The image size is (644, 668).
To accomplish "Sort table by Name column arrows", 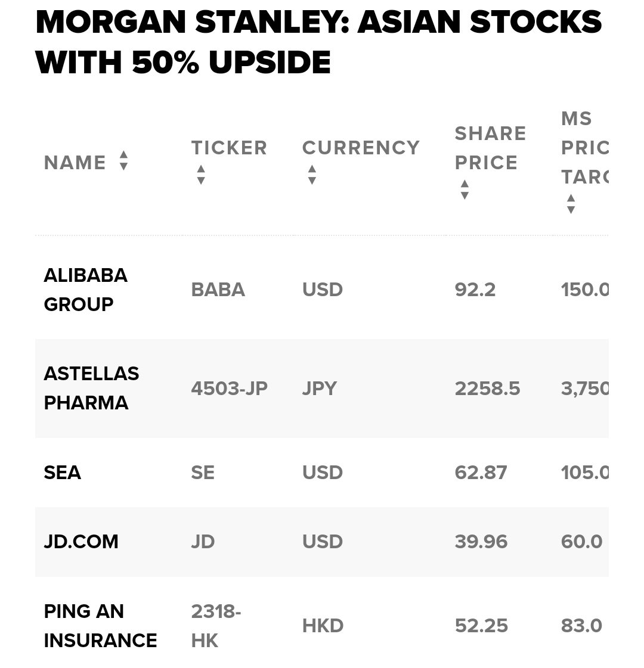I will tap(123, 161).
